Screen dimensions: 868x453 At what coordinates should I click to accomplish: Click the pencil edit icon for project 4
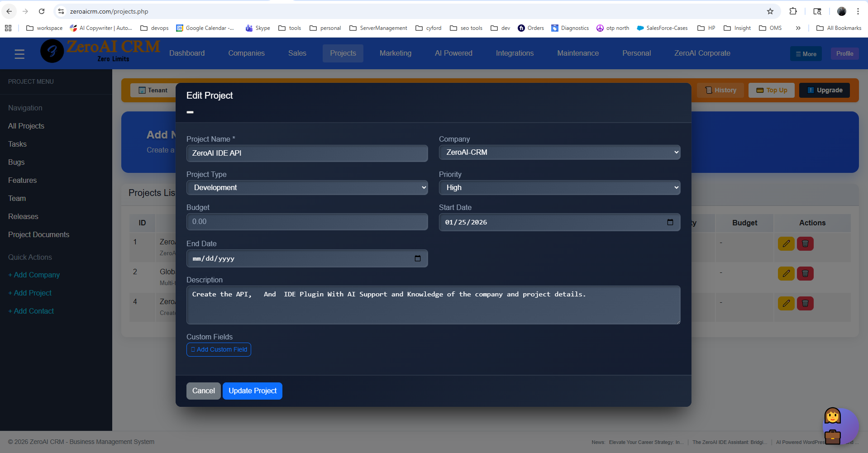786,304
